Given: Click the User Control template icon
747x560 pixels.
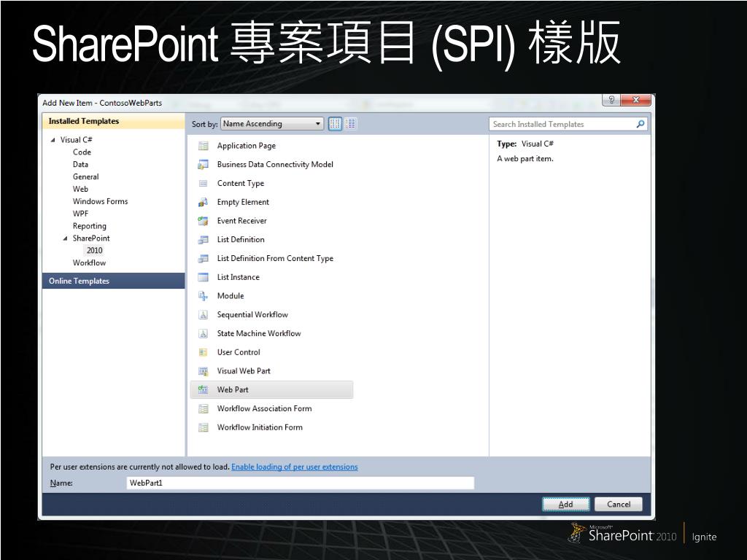Looking at the screenshot, I should pyautogui.click(x=204, y=352).
